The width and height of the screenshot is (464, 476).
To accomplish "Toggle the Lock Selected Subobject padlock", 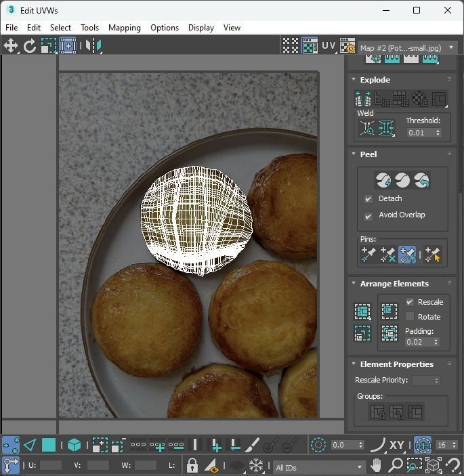I will click(x=192, y=465).
